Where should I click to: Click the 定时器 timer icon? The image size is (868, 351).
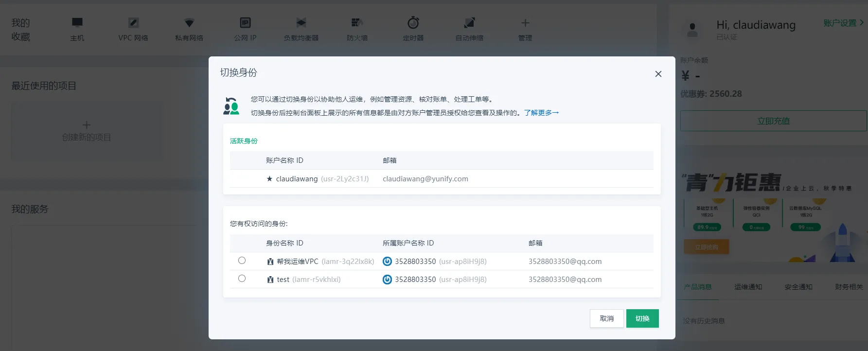pos(413,23)
